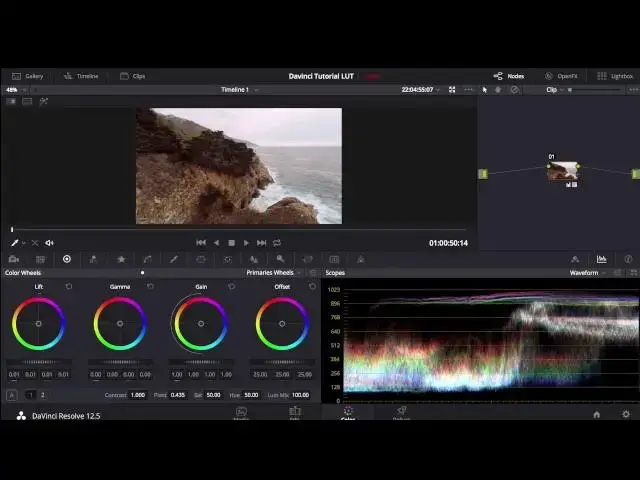Screen dimensions: 640x480
Task: Open the node editor options menu
Action: pos(634,90)
